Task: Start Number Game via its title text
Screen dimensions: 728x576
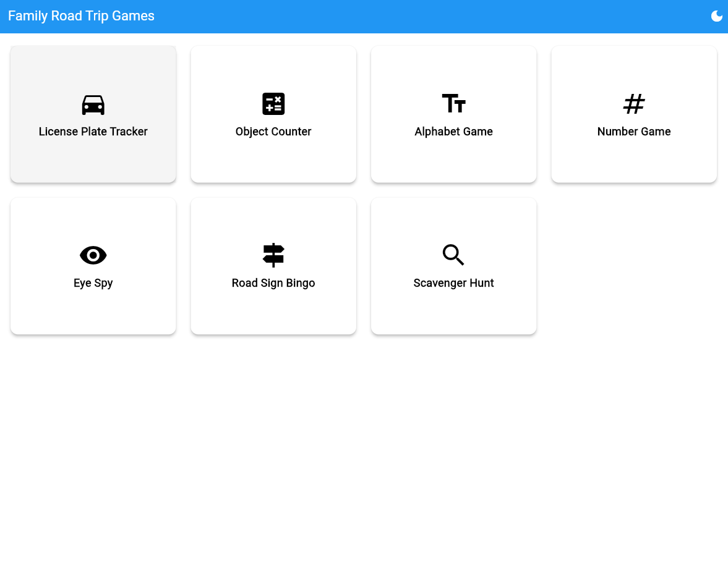Action: 634,132
